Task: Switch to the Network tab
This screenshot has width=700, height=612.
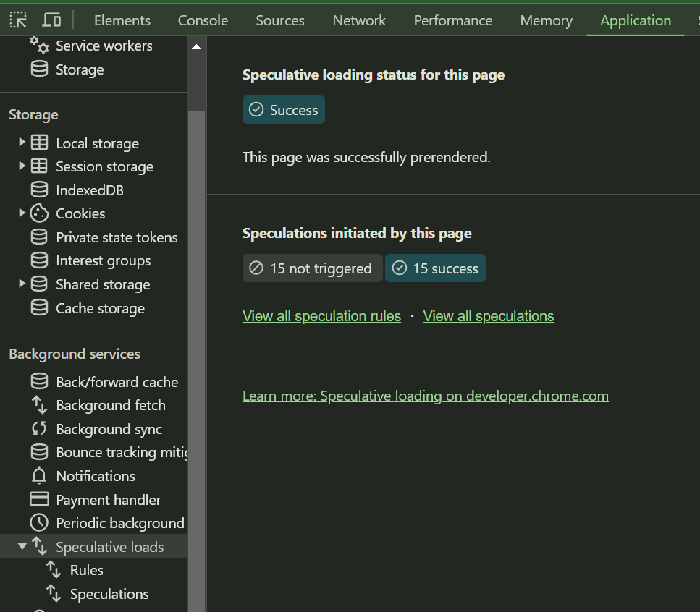Action: 359,20
